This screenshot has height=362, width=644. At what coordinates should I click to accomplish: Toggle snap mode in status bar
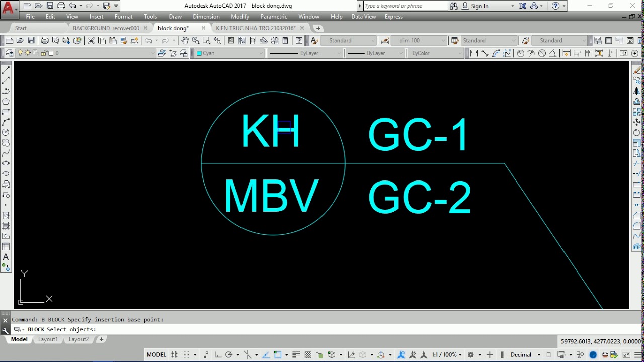[x=186, y=354]
